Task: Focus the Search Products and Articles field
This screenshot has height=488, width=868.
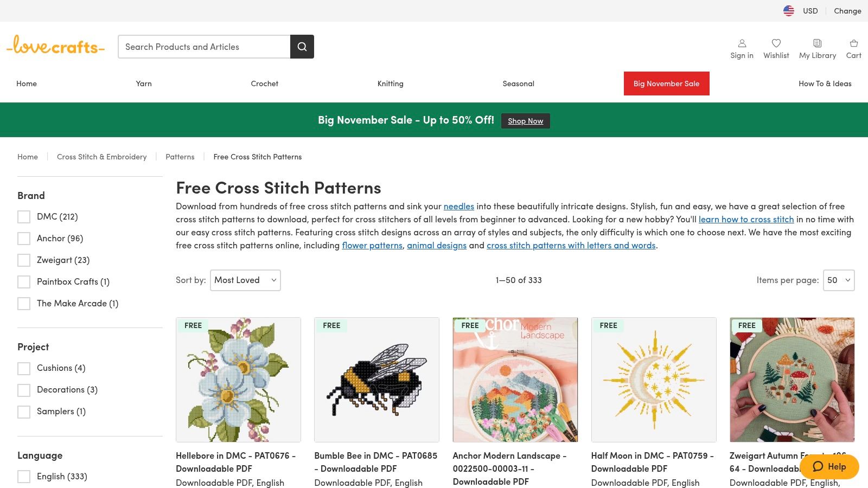Action: click(204, 47)
